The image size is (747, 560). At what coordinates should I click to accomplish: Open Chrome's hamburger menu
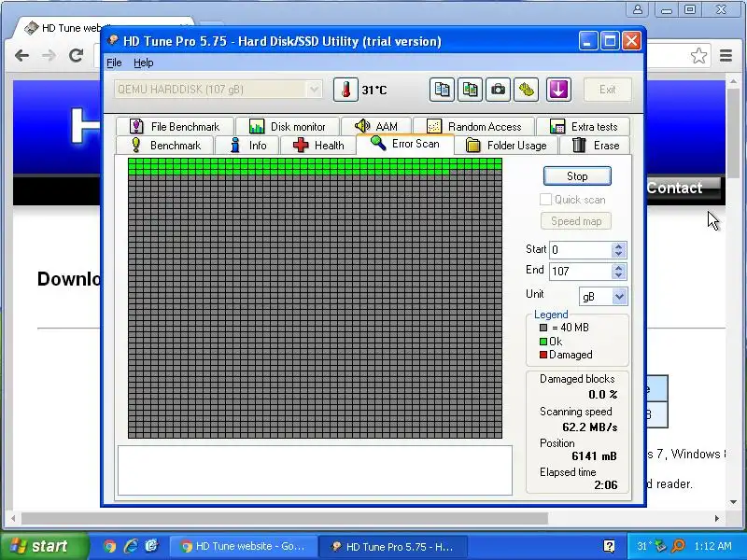[x=726, y=56]
